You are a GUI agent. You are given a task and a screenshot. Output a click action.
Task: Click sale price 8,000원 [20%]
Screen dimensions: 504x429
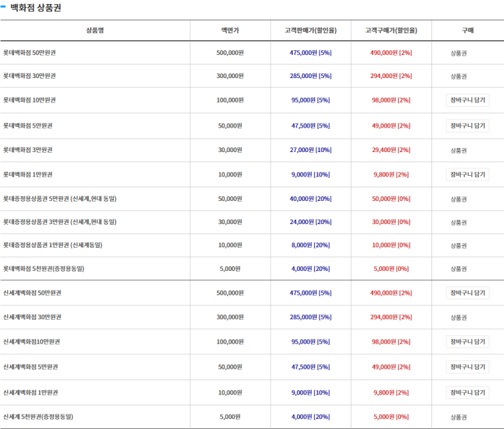click(x=311, y=245)
